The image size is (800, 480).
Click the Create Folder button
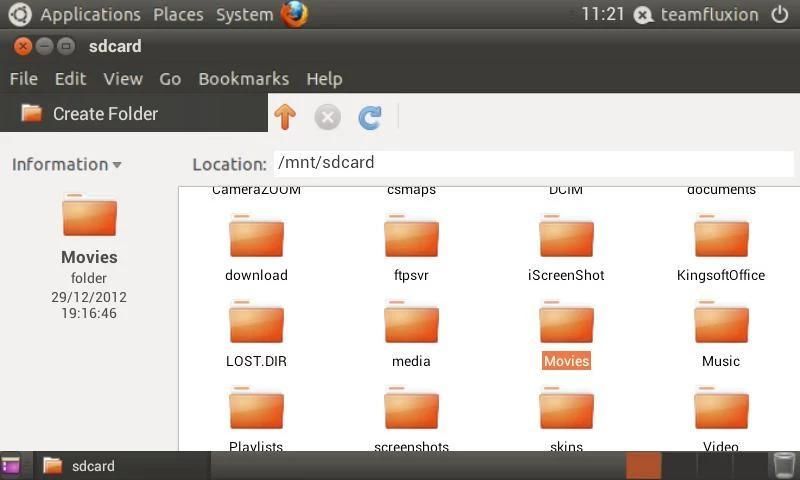[x=90, y=113]
